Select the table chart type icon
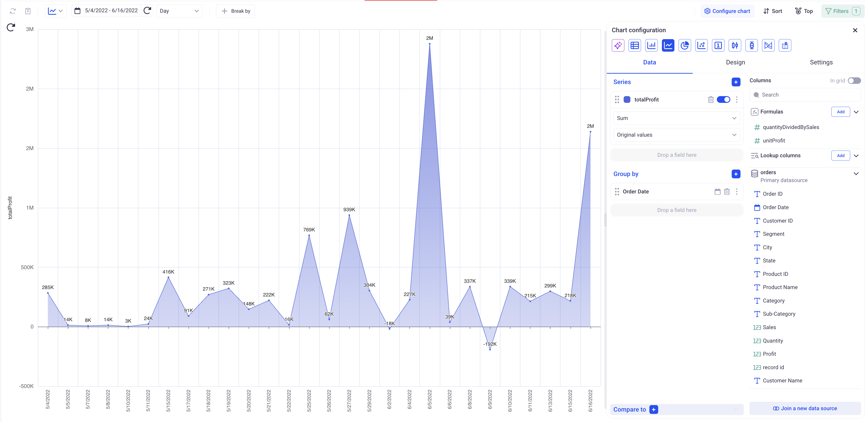 tap(635, 45)
